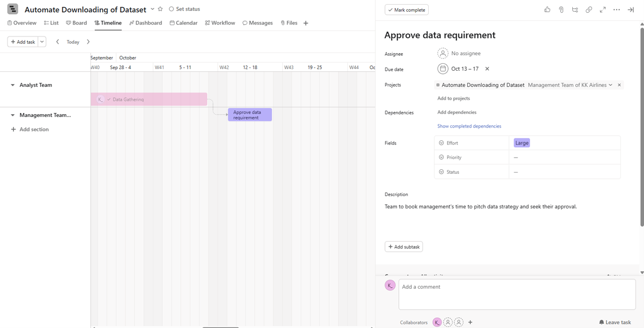Viewport: 644px width, 328px height.
Task: Click the attachment paperclip icon
Action: coord(561,10)
